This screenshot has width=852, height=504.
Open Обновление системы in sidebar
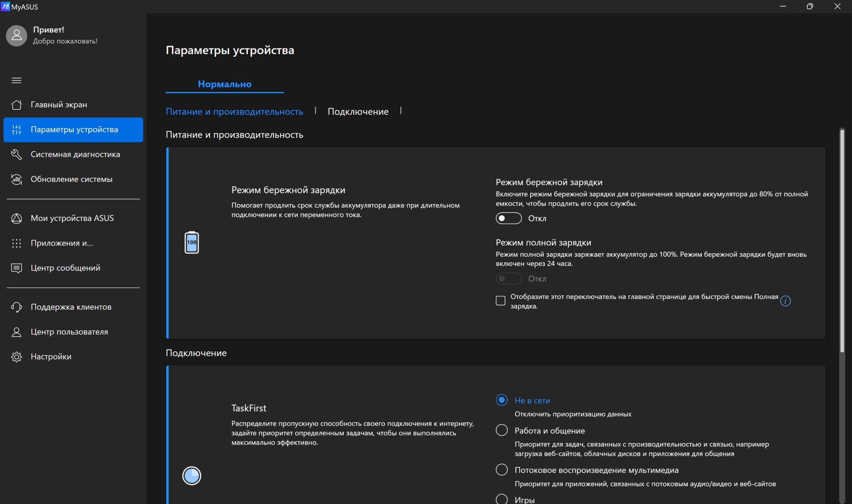pos(73,179)
